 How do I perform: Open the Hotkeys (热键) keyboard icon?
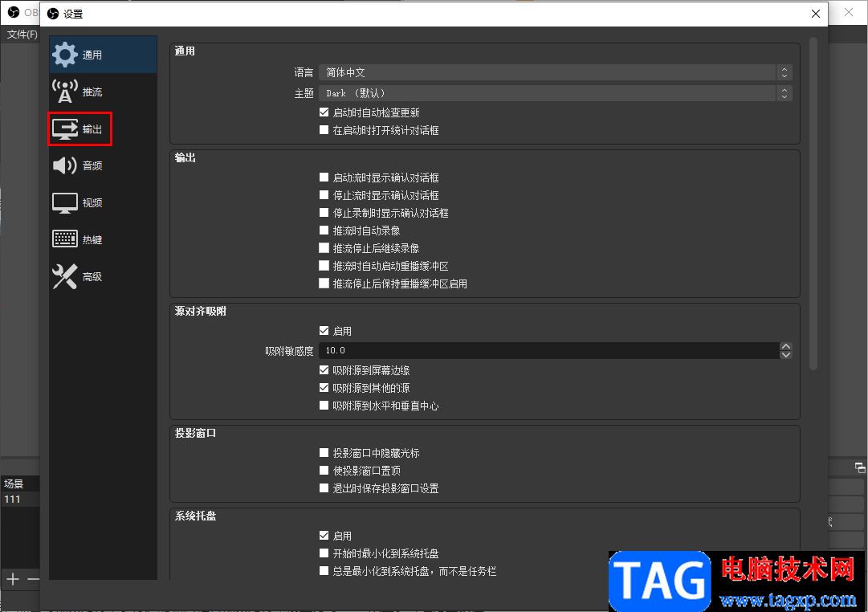coord(65,239)
